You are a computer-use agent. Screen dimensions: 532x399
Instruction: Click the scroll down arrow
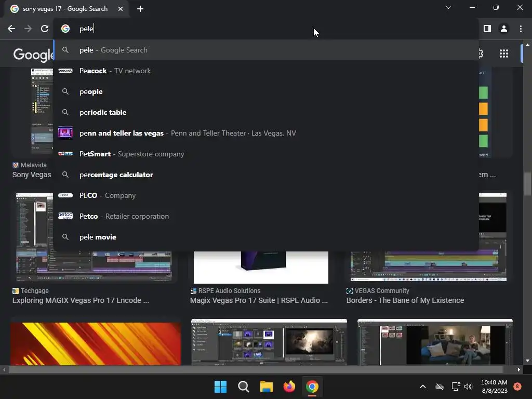tap(527, 361)
